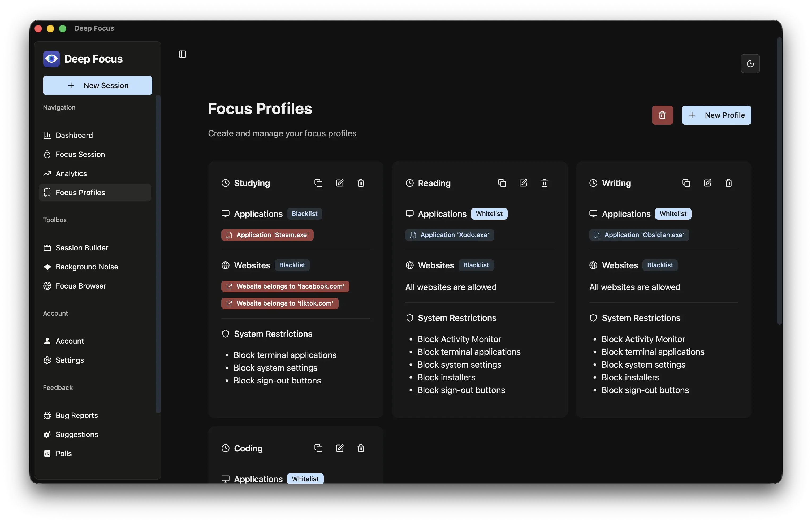Viewport: 812px width, 523px height.
Task: Launch the Focus Browser
Action: click(95, 286)
